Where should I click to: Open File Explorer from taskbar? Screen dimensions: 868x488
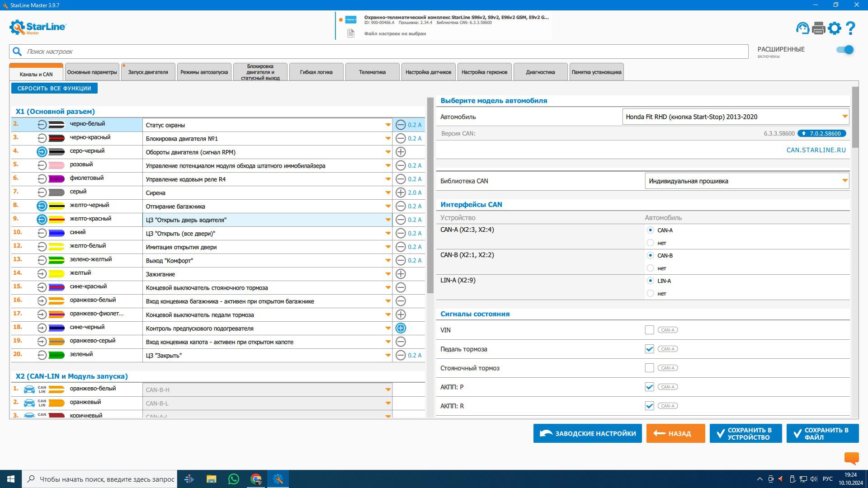coord(211,479)
